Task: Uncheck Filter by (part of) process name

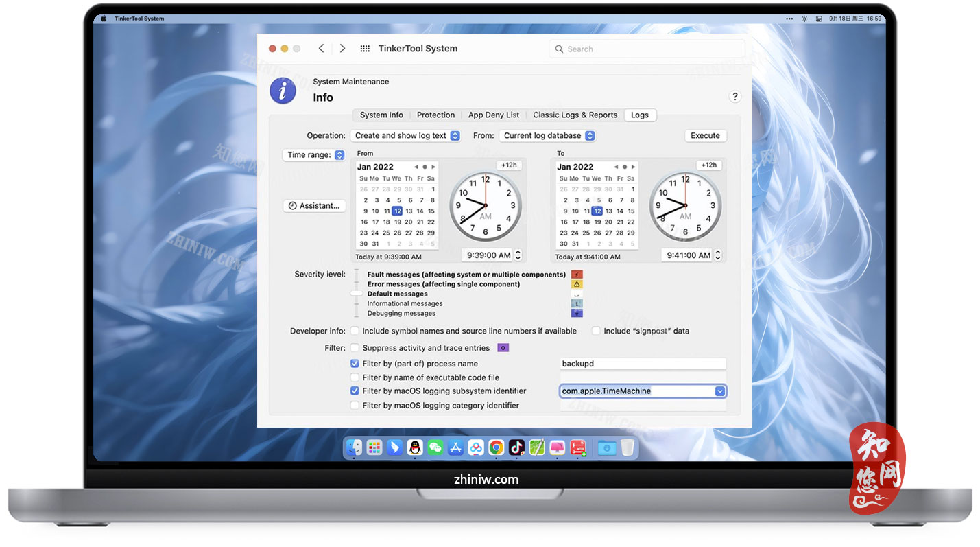Action: [355, 364]
